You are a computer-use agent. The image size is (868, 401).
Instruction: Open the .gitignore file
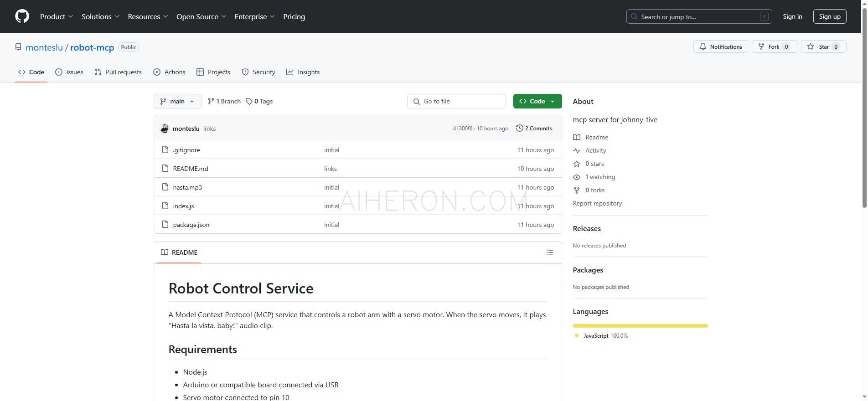tap(186, 150)
